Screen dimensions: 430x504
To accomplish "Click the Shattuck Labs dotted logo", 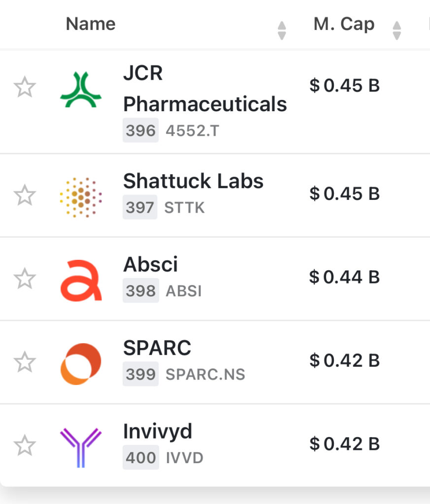I will [x=80, y=197].
